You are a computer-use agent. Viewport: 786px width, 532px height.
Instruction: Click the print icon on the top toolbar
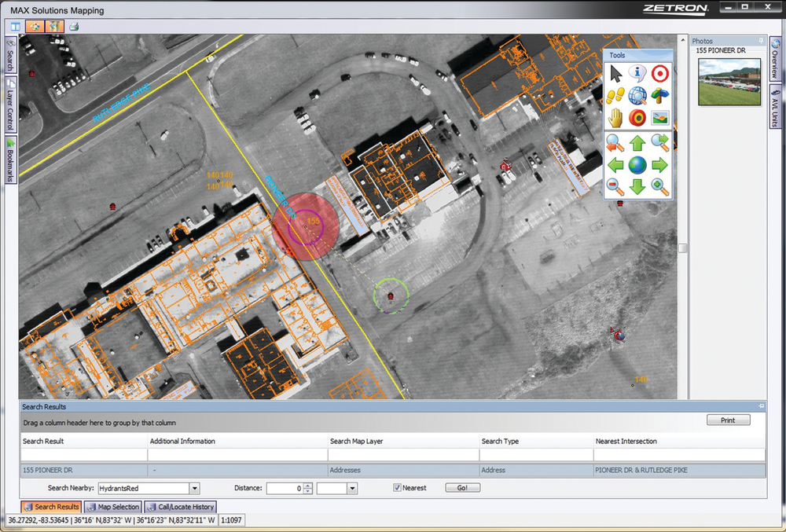[x=73, y=26]
